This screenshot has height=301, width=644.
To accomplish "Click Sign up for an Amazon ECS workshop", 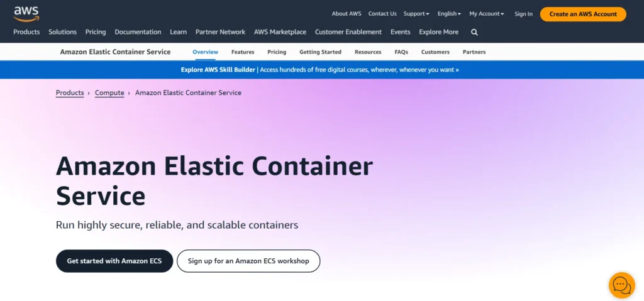I will pyautogui.click(x=248, y=261).
